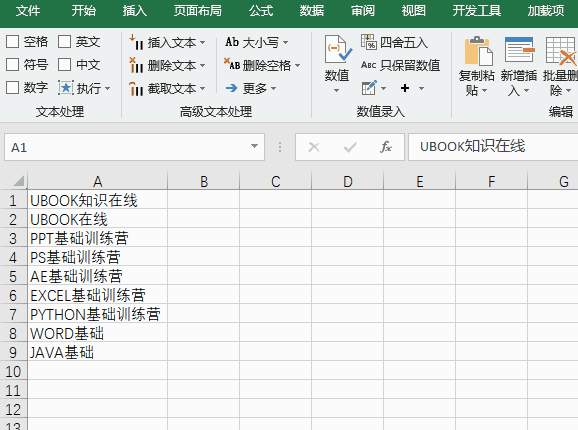Click the edit pencil icon in 数值录入

369,88
